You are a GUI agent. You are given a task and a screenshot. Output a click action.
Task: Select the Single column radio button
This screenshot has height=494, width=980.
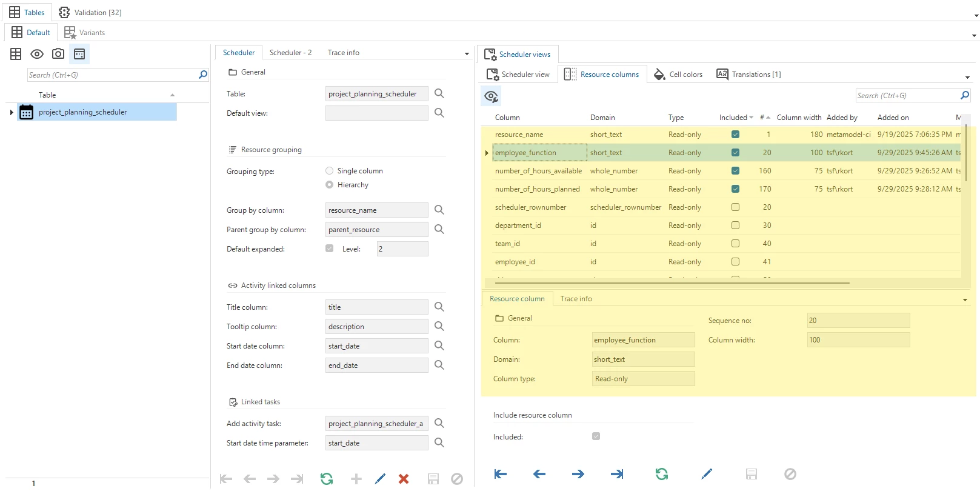click(x=330, y=171)
